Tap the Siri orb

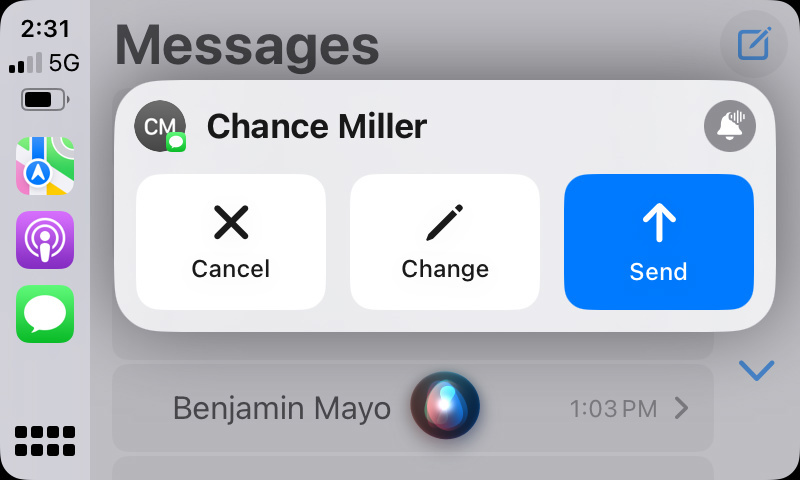pyautogui.click(x=445, y=406)
